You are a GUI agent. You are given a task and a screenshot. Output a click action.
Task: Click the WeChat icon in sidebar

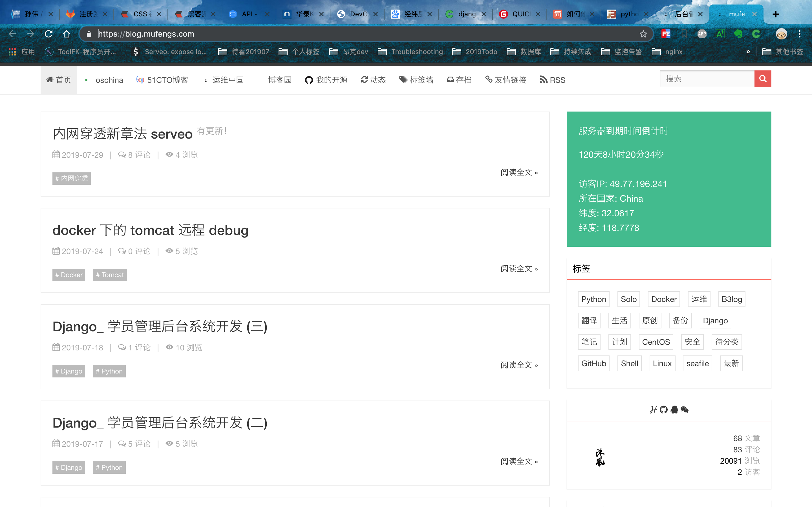coord(685,410)
